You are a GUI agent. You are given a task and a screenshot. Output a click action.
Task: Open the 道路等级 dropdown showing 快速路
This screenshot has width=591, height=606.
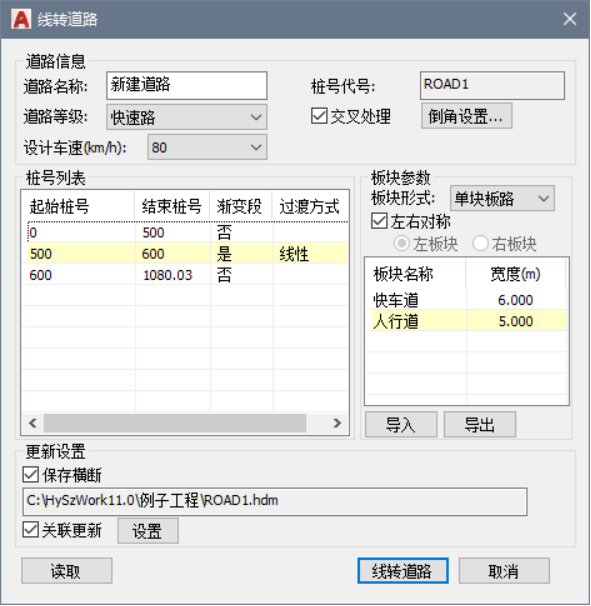coord(186,117)
